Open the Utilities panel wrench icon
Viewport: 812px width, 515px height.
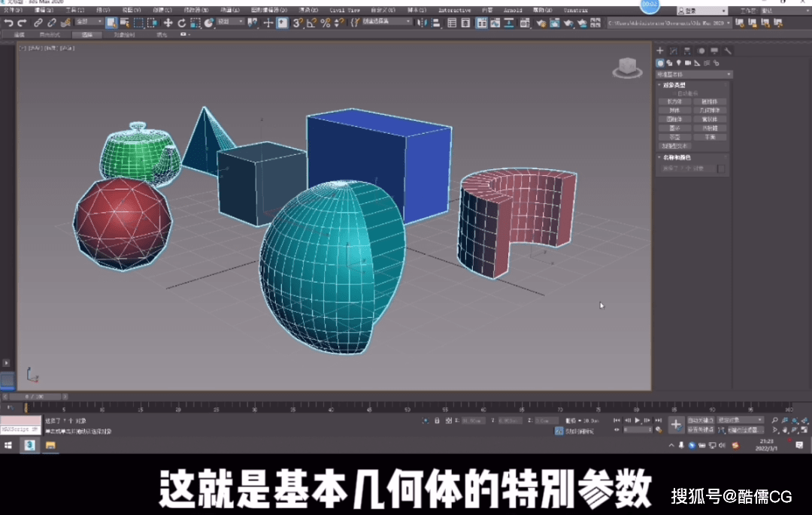[x=728, y=51]
